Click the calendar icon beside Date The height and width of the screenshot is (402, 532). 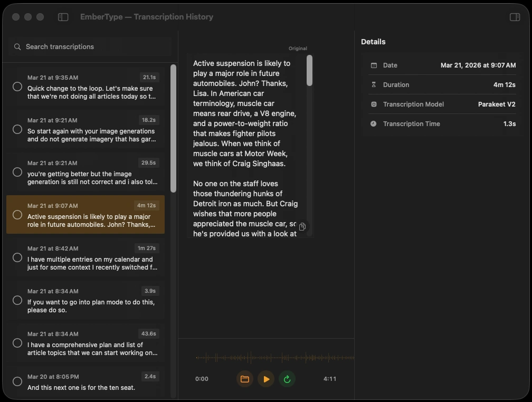tap(374, 65)
